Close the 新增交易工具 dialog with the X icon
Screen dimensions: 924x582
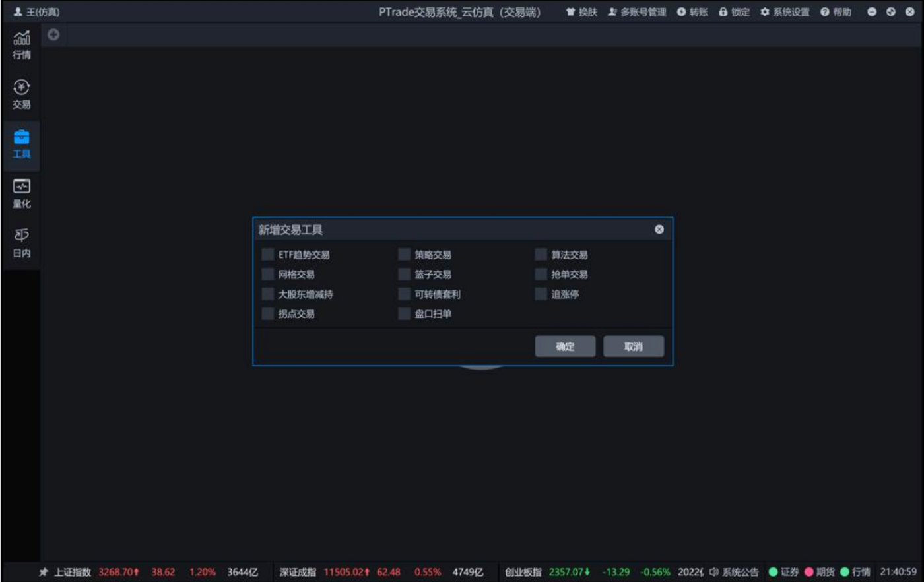point(659,229)
